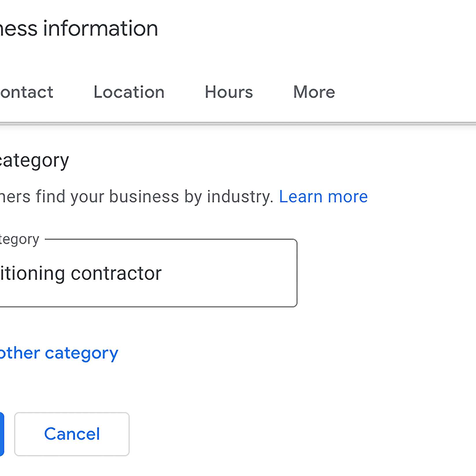Click the divider line below the tabs

click(x=238, y=124)
